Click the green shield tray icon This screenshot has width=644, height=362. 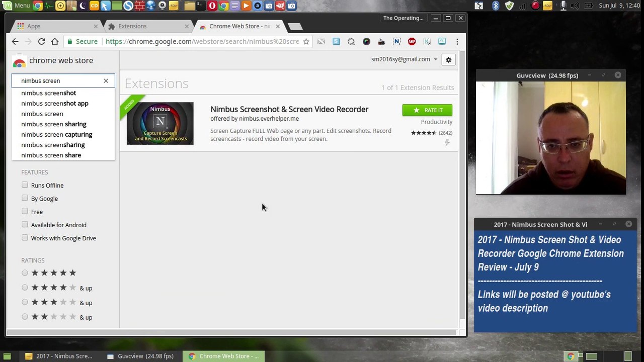coord(509,6)
